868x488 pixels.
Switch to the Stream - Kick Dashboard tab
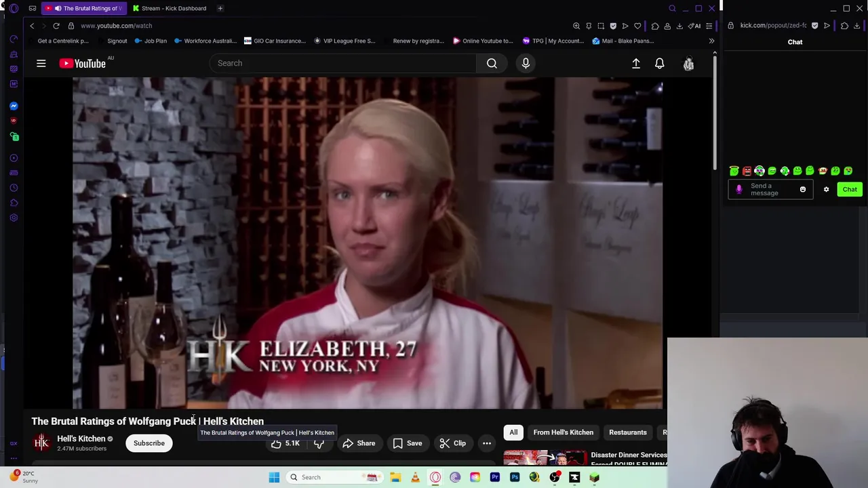[170, 8]
